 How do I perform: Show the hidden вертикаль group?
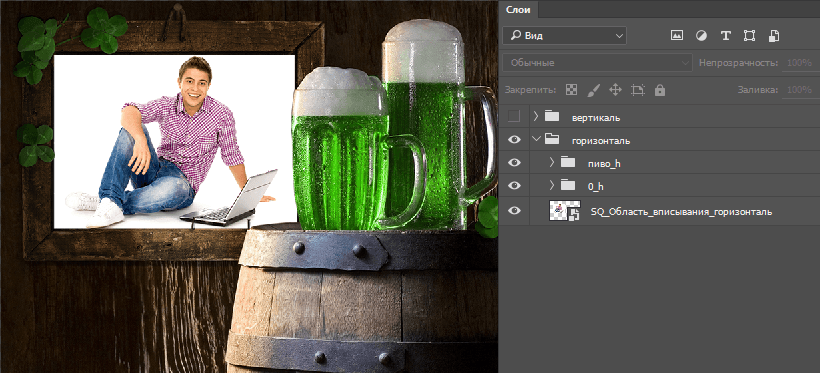515,117
